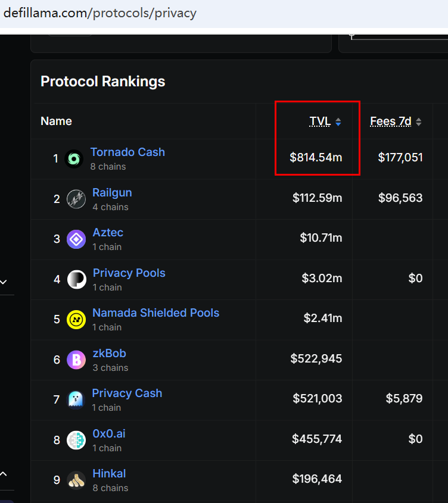
Task: Click "8 chains" under Tornado Cash
Action: point(108,167)
